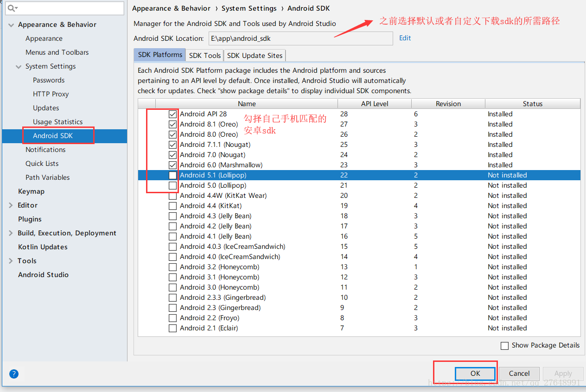Uncheck the Android 7.0 (Nougat) checkbox
The width and height of the screenshot is (586, 392).
pyautogui.click(x=173, y=155)
